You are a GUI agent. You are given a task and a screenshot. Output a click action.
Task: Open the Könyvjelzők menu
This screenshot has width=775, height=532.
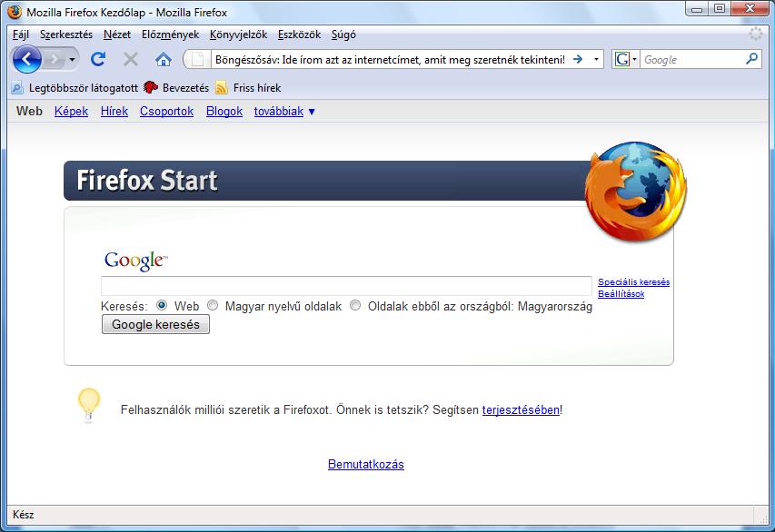click(238, 34)
